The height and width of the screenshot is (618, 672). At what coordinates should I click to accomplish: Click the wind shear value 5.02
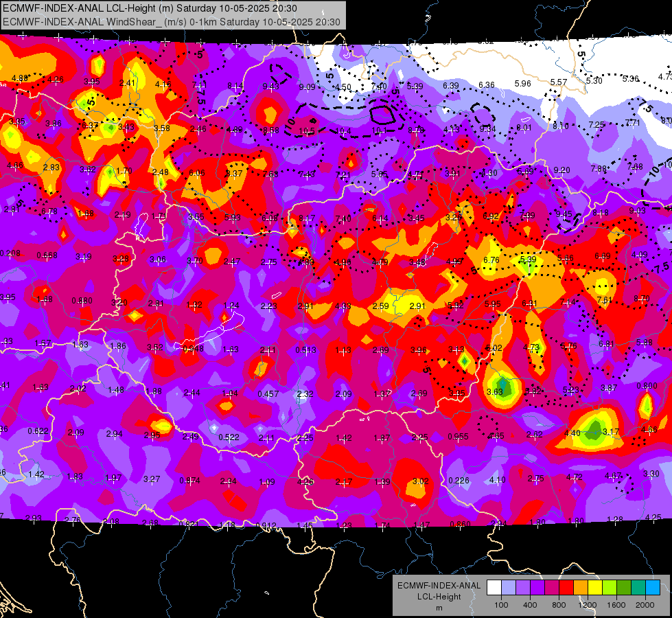pos(494,348)
